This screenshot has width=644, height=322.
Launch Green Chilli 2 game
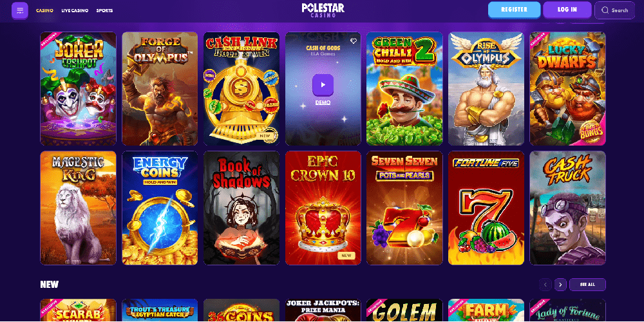(404, 89)
